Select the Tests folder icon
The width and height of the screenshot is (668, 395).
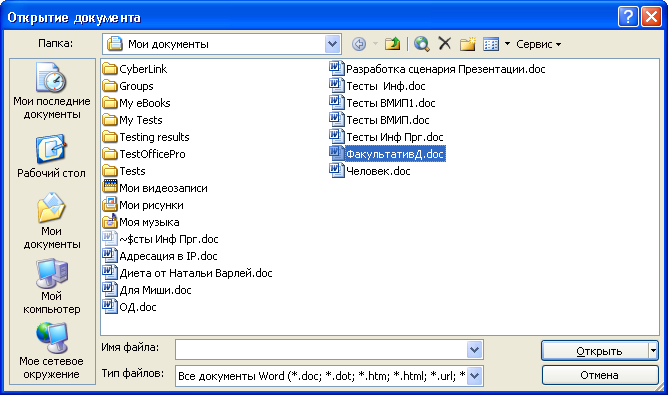click(x=110, y=171)
